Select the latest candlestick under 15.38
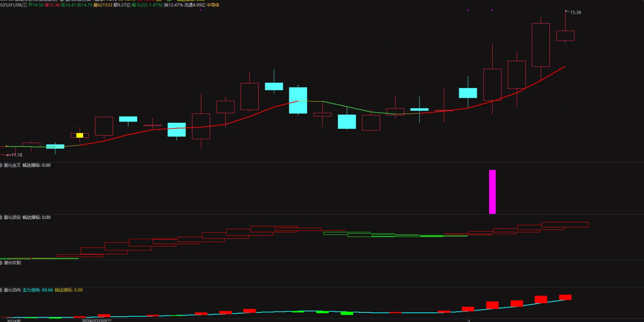Screen dimensions: 644x322 point(565,36)
